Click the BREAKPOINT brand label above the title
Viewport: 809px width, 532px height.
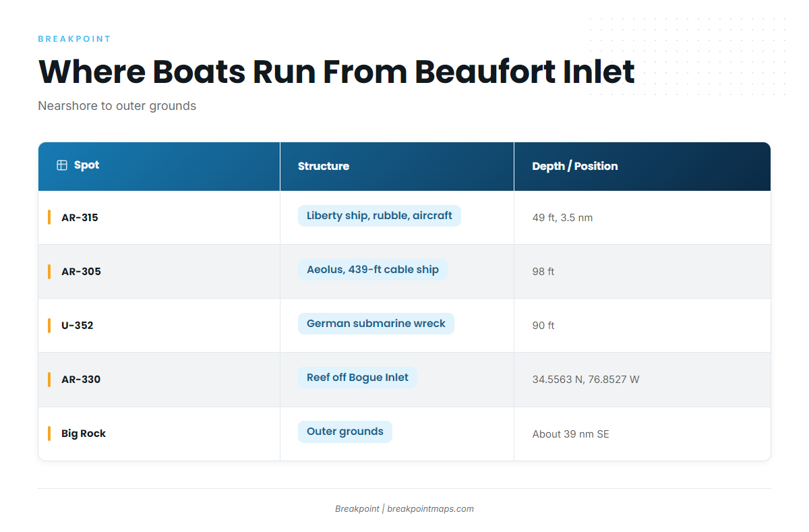(74, 39)
